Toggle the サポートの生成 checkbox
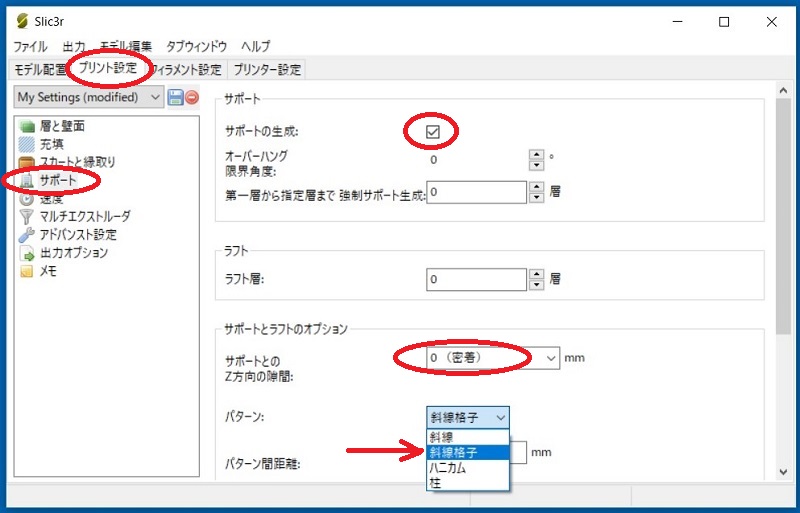The height and width of the screenshot is (513, 800). pyautogui.click(x=432, y=132)
